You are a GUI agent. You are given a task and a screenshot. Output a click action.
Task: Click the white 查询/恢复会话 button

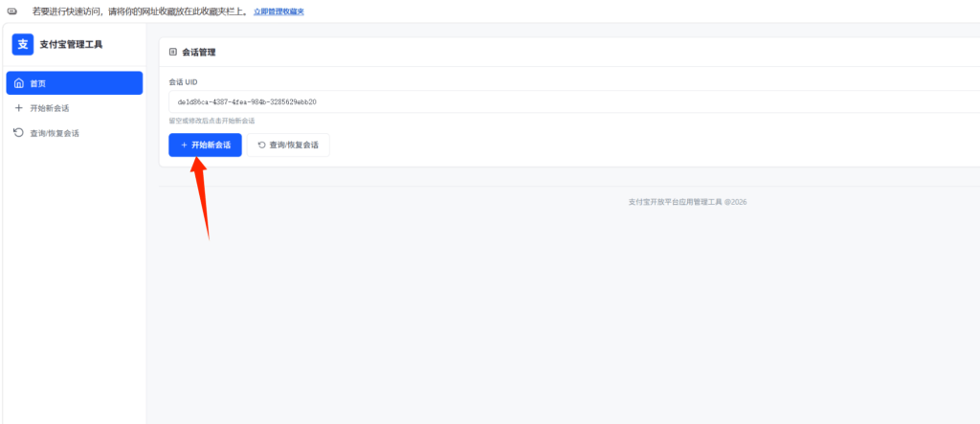click(x=288, y=145)
